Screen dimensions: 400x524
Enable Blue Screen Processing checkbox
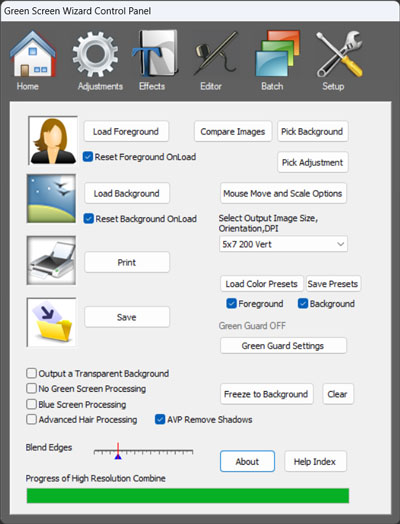click(x=31, y=404)
